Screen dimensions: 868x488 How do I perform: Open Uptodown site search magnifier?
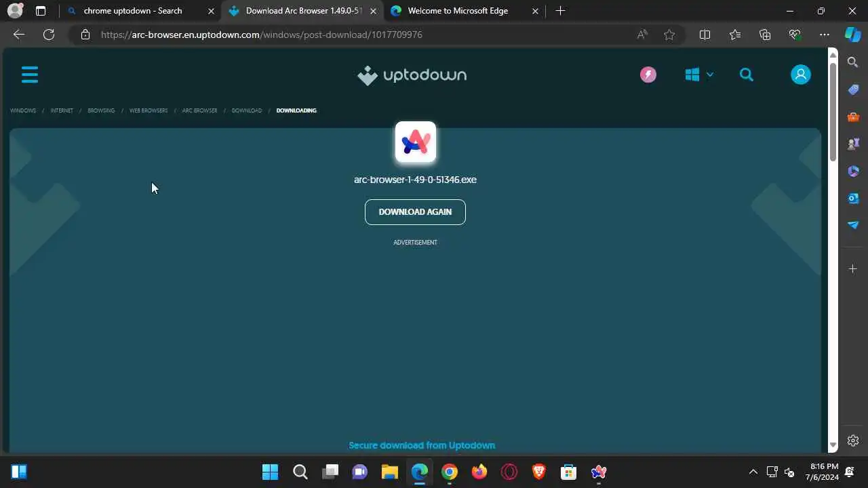[x=747, y=75]
